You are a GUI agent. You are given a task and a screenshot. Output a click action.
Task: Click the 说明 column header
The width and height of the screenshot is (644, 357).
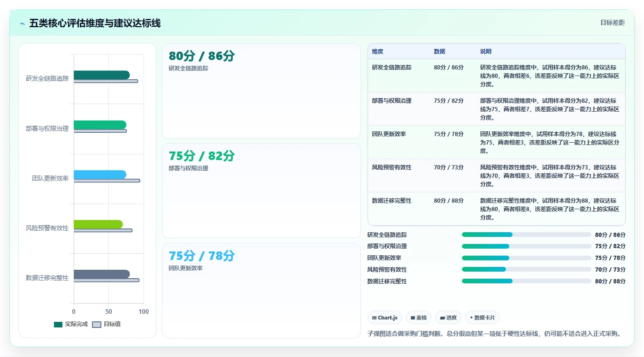pos(486,52)
